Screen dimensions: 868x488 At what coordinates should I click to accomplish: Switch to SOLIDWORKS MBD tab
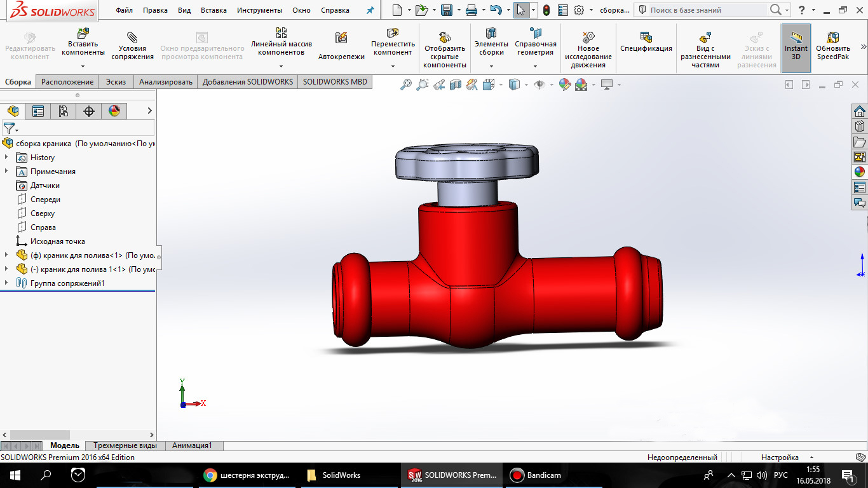pyautogui.click(x=335, y=82)
